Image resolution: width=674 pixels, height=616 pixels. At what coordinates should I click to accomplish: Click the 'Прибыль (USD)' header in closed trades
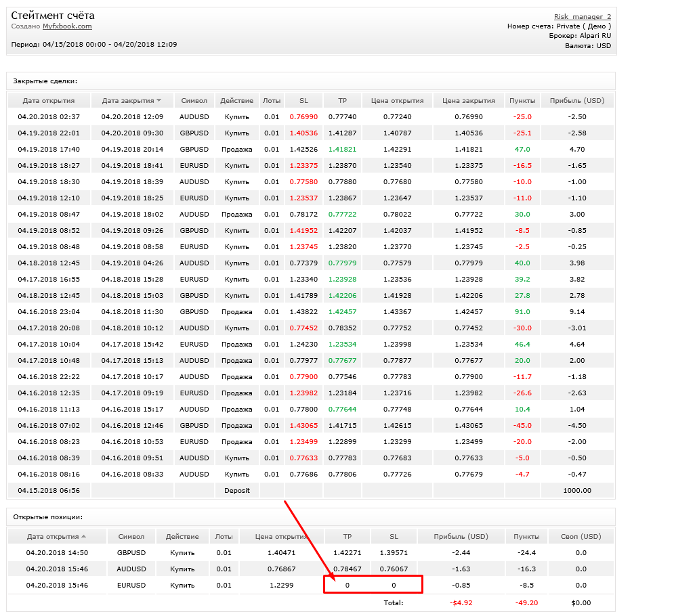577,100
